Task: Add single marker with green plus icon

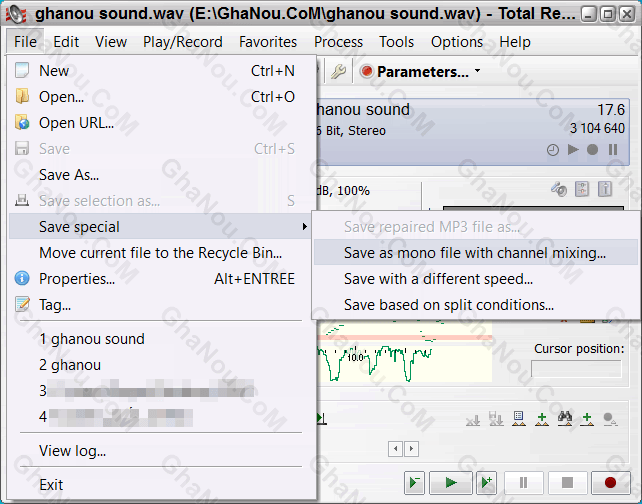Action: (587, 419)
